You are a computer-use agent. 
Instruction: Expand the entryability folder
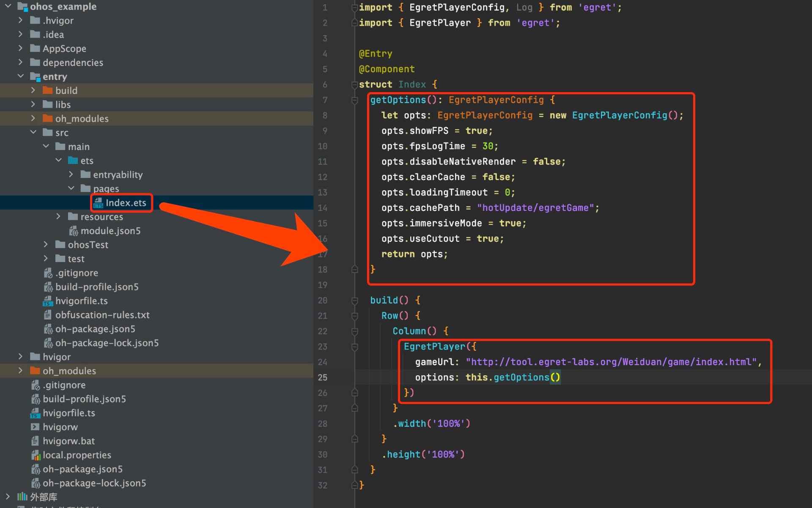[71, 175]
